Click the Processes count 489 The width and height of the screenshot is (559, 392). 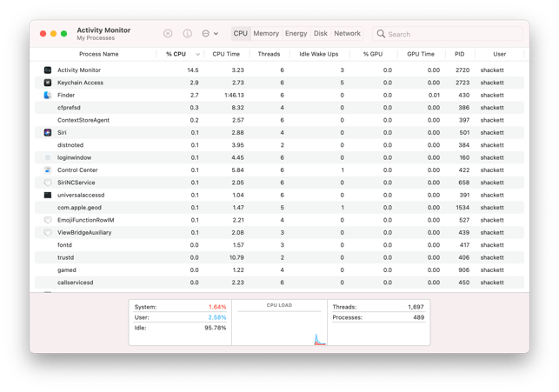(418, 317)
